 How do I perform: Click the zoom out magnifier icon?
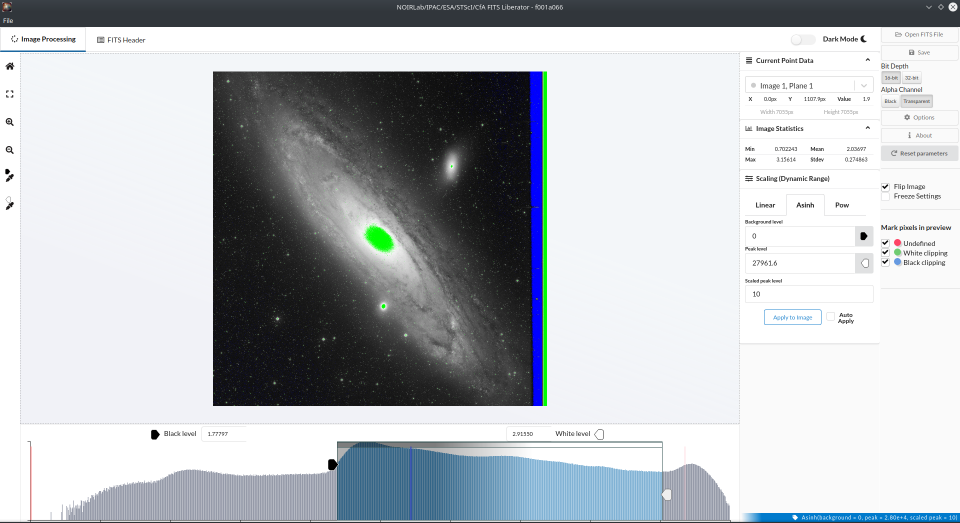[x=10, y=150]
